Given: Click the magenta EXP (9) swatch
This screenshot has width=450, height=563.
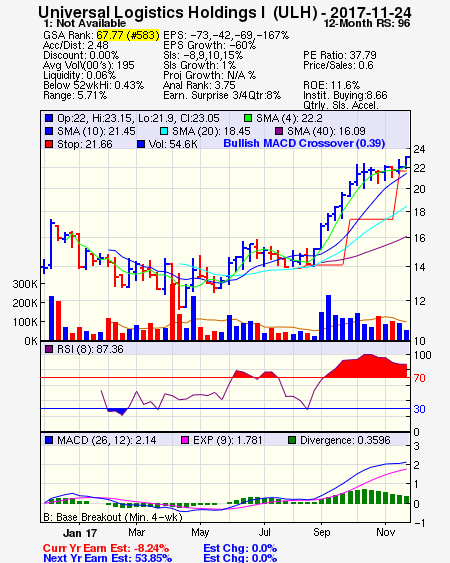Looking at the screenshot, I should (185, 440).
